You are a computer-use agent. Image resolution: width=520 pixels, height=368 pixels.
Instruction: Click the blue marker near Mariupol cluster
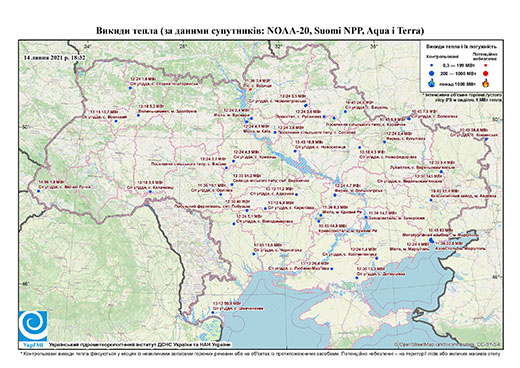tap(432, 240)
